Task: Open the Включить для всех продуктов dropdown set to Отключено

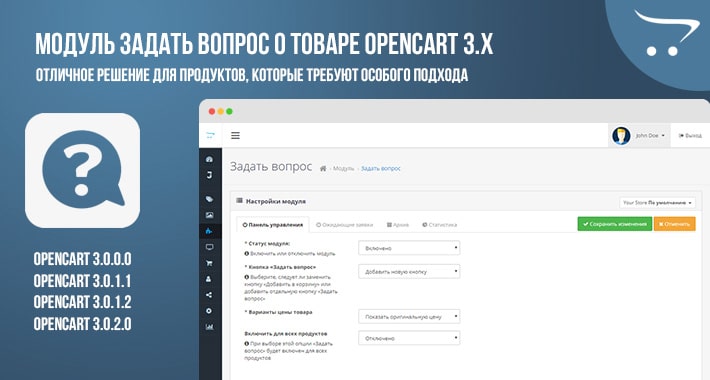Action: pos(409,338)
